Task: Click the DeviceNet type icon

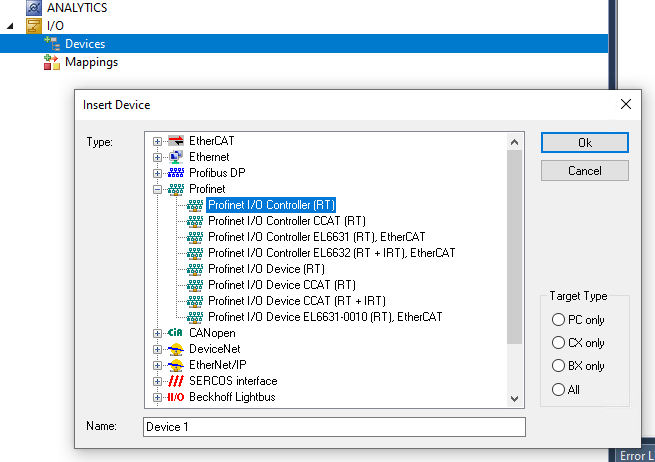Action: (176, 349)
